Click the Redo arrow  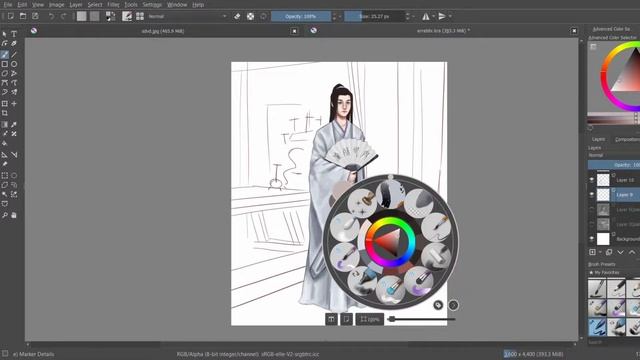(x=63, y=16)
